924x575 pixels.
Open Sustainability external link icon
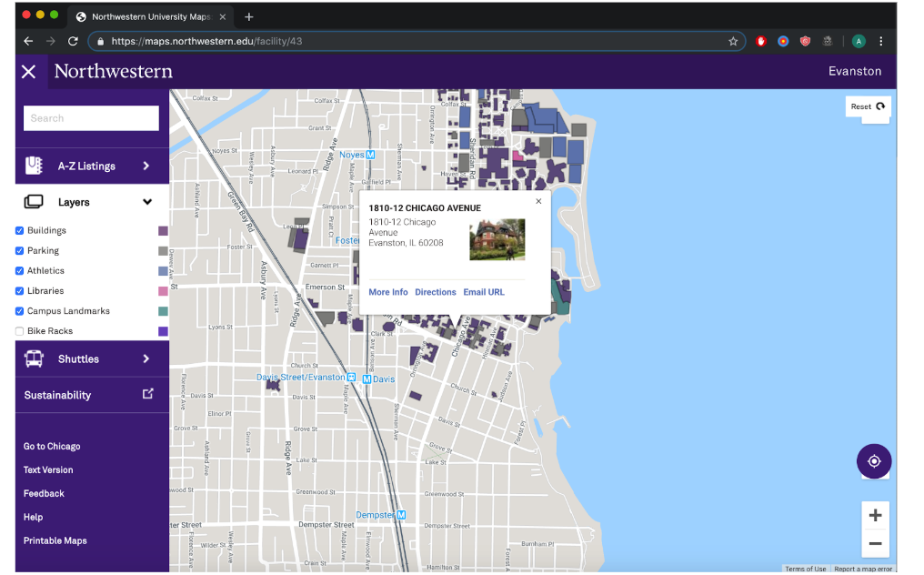point(148,394)
